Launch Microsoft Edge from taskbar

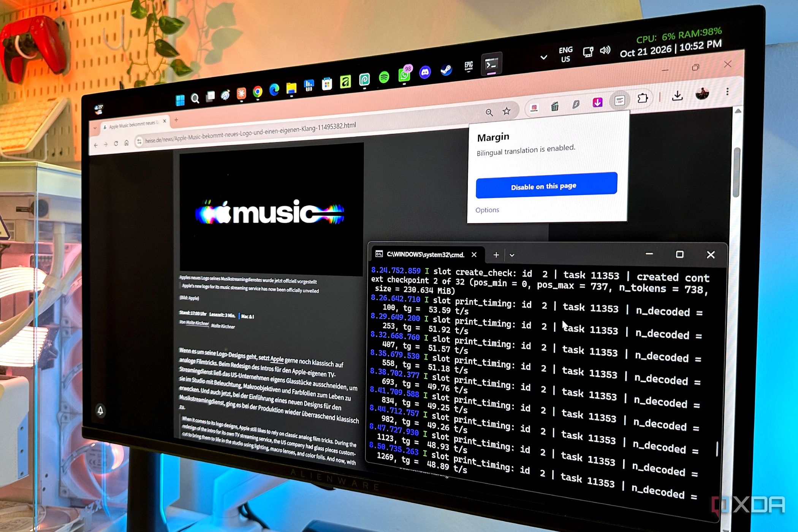[x=274, y=90]
